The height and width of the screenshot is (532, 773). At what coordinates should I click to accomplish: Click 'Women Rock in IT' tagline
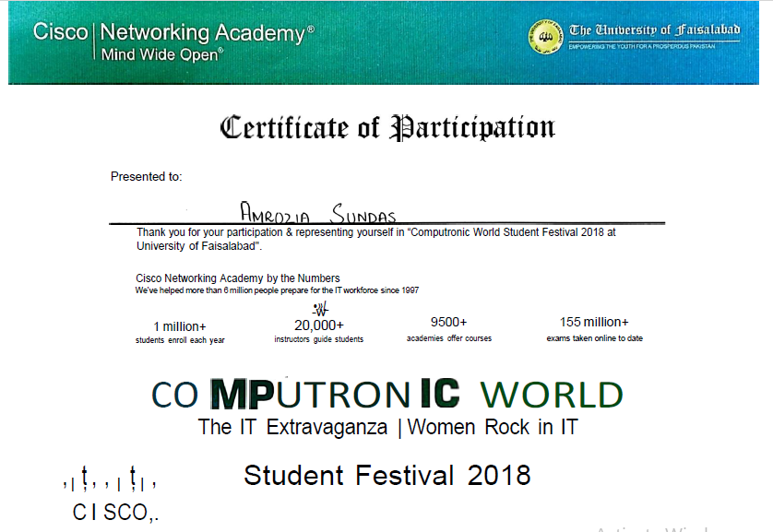click(x=493, y=427)
